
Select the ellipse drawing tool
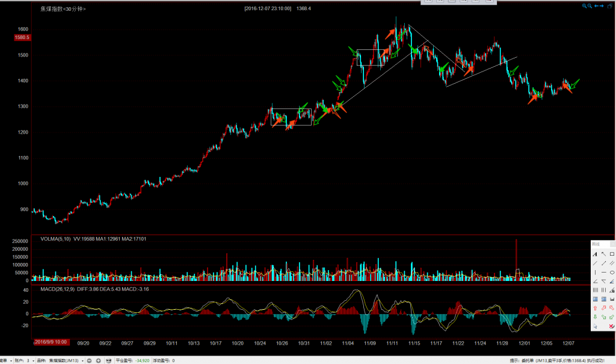(x=612, y=272)
